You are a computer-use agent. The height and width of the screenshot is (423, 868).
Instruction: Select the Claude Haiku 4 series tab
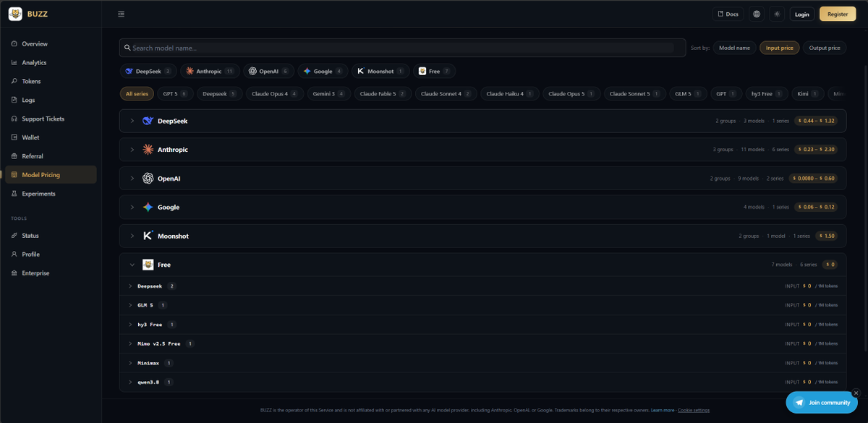[x=510, y=94]
